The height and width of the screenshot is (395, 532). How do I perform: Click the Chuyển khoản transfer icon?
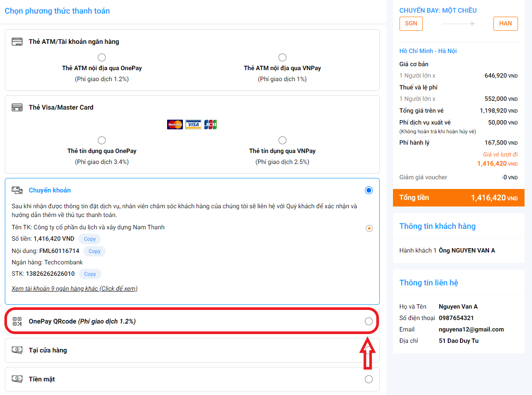(17, 190)
